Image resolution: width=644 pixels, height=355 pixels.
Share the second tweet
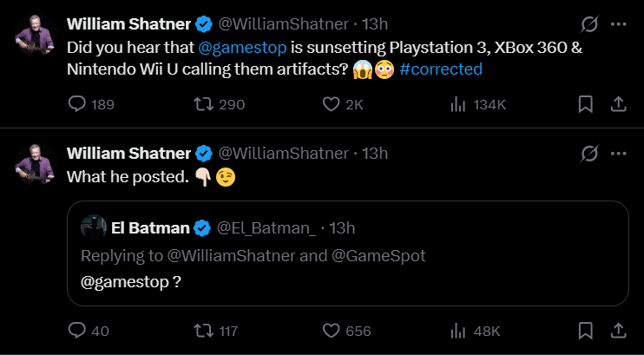[619, 331]
